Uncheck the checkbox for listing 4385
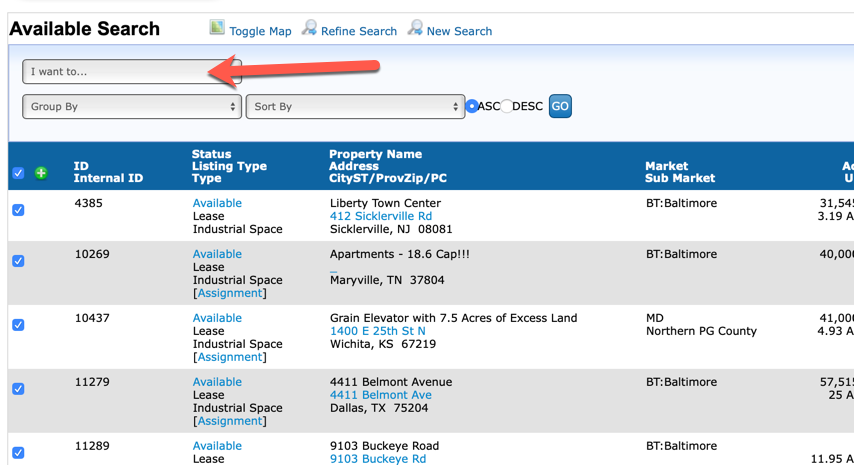The height and width of the screenshot is (465, 854). (18, 210)
